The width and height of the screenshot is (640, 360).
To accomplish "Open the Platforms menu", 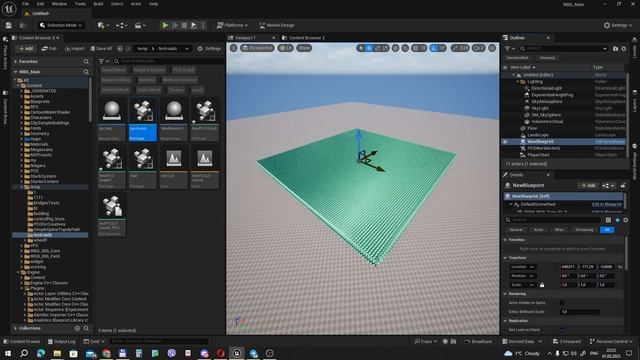I will (232, 25).
